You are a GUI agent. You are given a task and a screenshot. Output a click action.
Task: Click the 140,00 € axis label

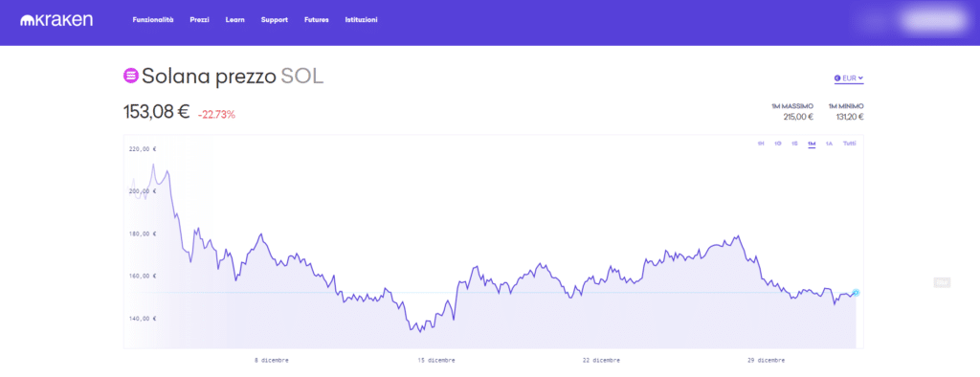[x=143, y=319]
